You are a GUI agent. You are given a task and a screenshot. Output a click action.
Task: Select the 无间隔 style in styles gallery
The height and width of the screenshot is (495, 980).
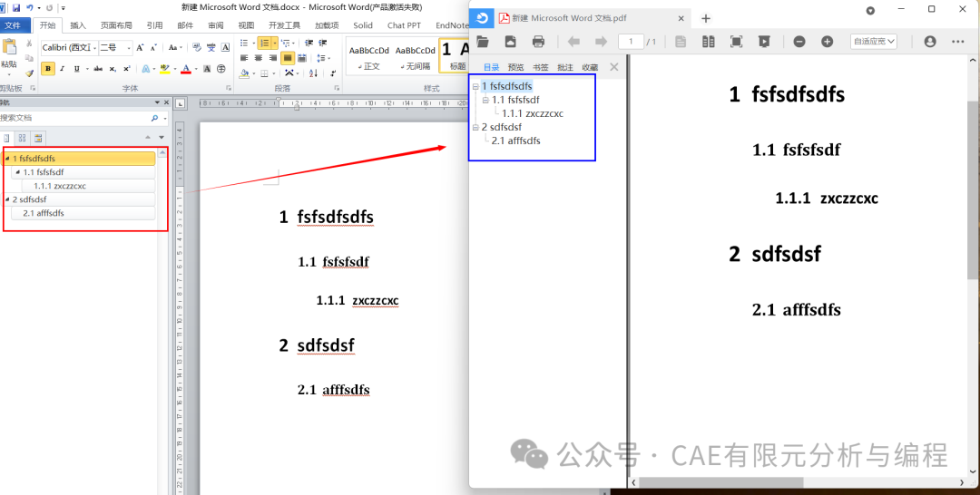(416, 57)
